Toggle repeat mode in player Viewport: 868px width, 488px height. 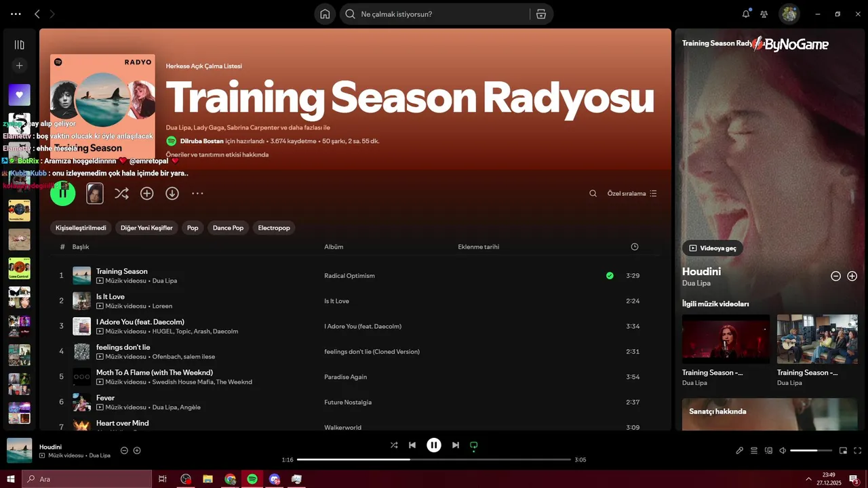click(474, 445)
